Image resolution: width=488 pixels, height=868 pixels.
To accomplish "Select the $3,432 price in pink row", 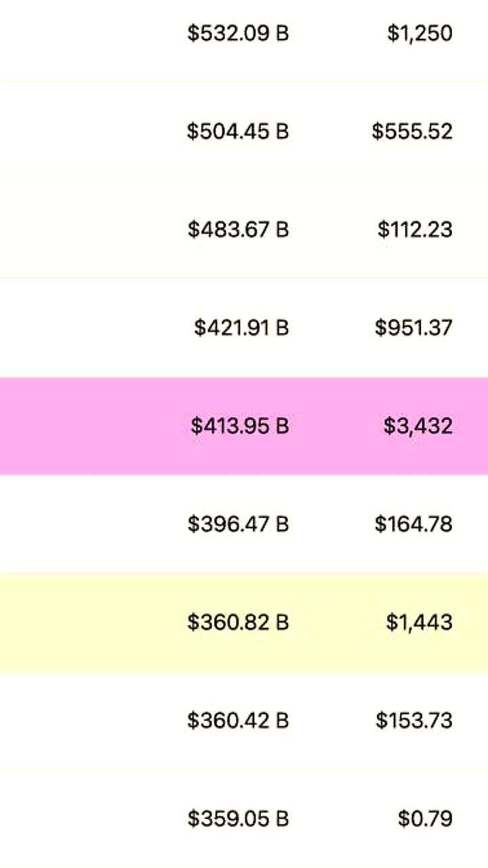I will point(418,426).
